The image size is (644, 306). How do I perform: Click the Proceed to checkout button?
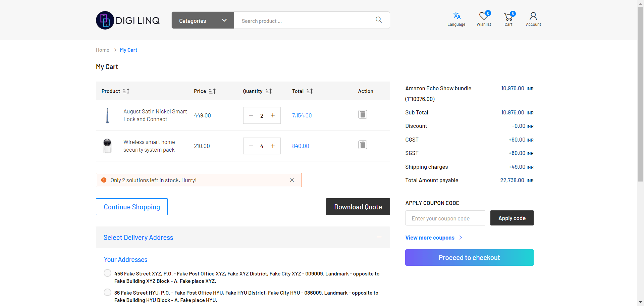[x=469, y=258]
